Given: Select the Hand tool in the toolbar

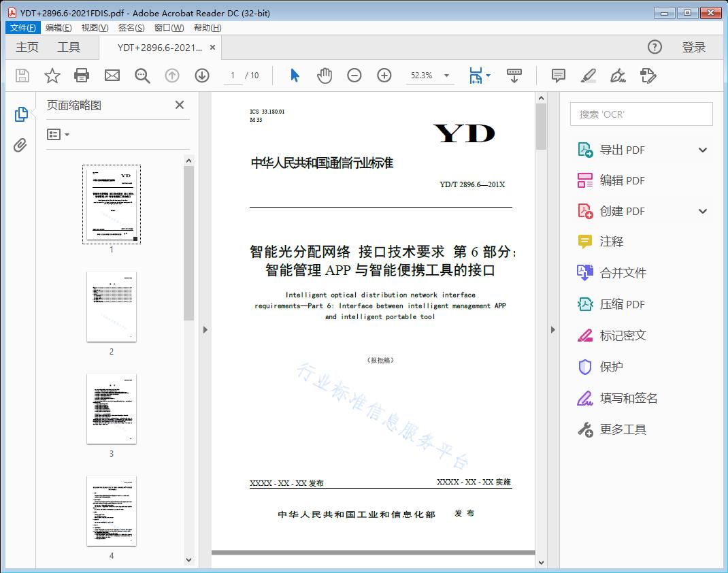Looking at the screenshot, I should (x=325, y=76).
